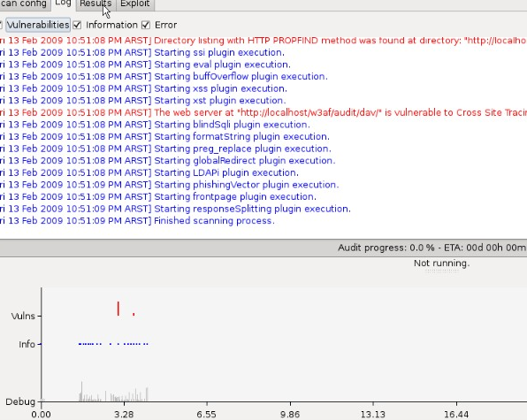Click the Vulns axis label in graph
The image size is (527, 420).
23,316
